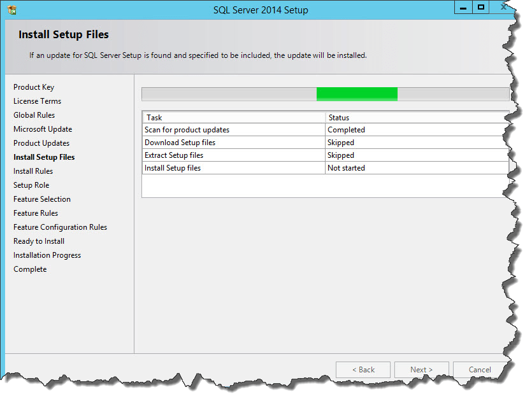
Task: Cancel the SQL Server setup
Action: (x=480, y=370)
